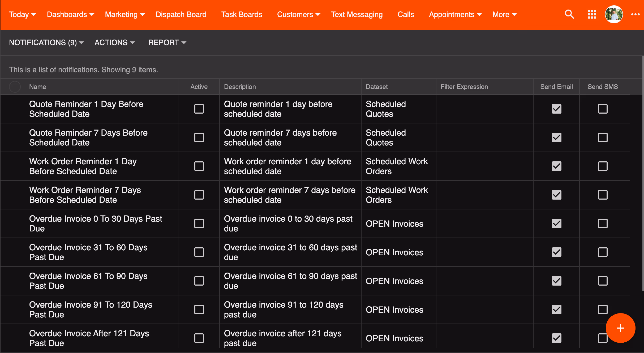The image size is (644, 353).
Task: Open the three-dots overflow menu
Action: click(635, 14)
